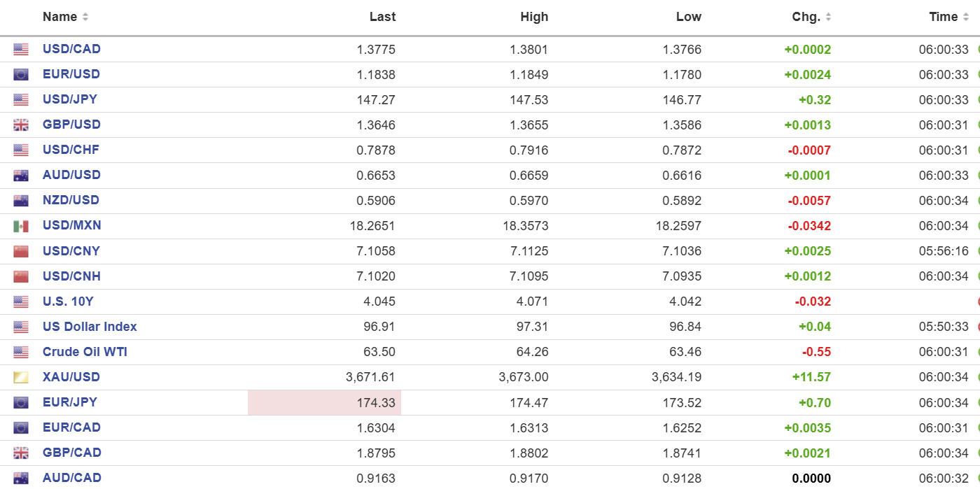Open the AUD/CAD pair link
Screen dimensions: 980x489
(72, 477)
